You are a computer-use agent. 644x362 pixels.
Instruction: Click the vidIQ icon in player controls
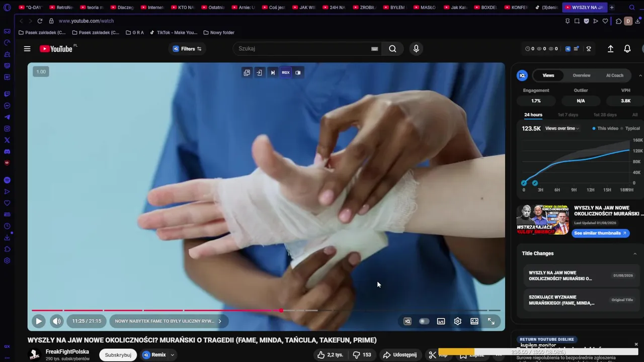tap(408, 321)
